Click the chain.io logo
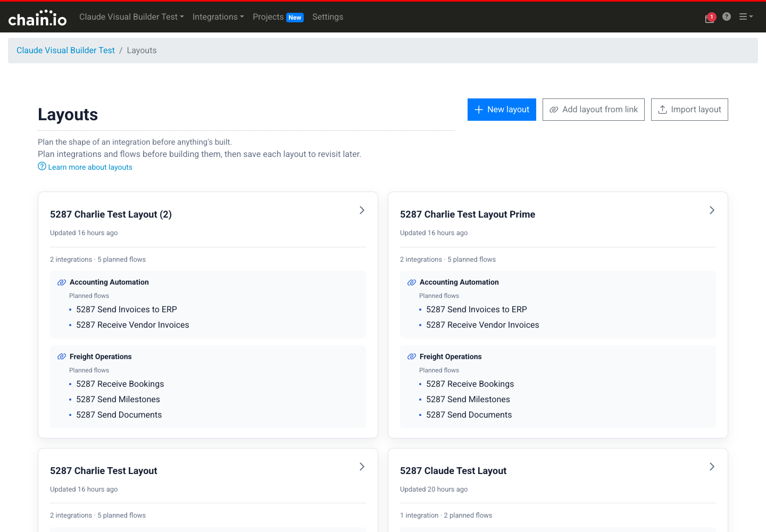This screenshot has height=532, width=766. pyautogui.click(x=37, y=18)
